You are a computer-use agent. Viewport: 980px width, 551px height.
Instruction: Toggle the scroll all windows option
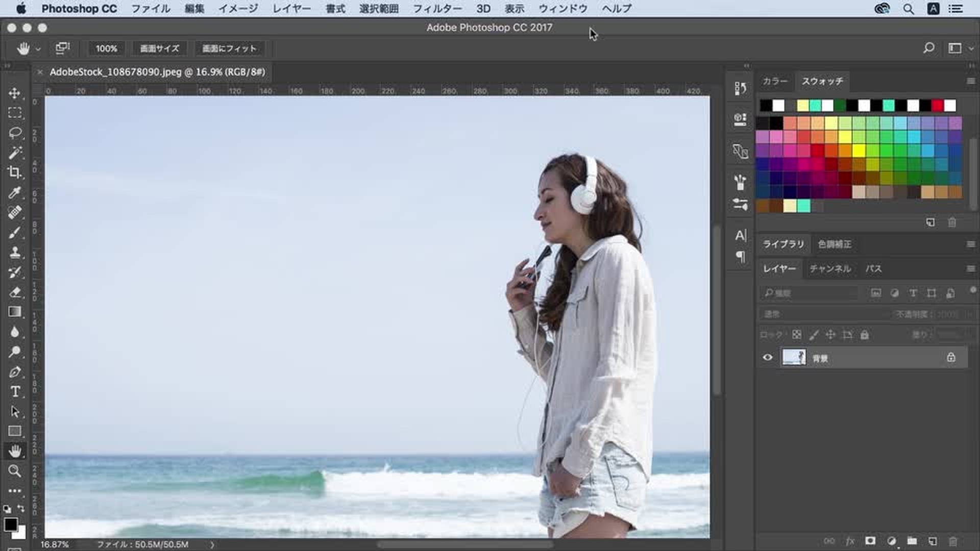click(x=62, y=48)
